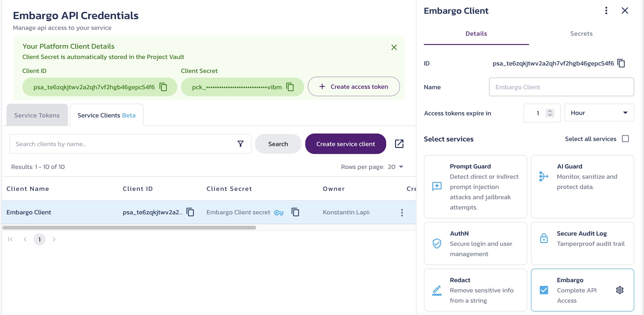Go to next page of results
The height and width of the screenshot is (315, 644).
[54, 239]
